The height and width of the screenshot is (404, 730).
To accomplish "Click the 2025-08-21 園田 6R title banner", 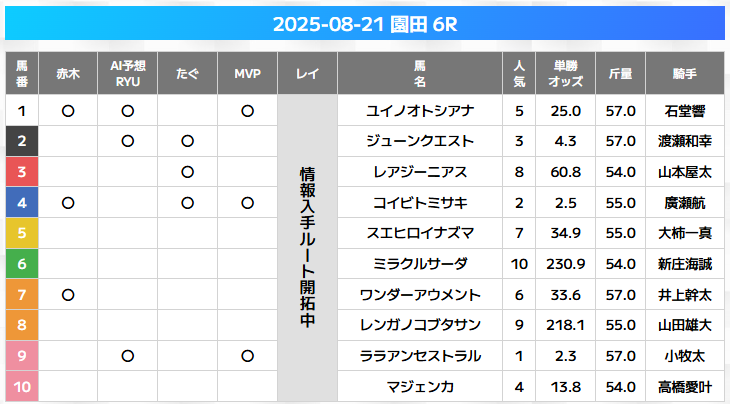I will tap(365, 23).
